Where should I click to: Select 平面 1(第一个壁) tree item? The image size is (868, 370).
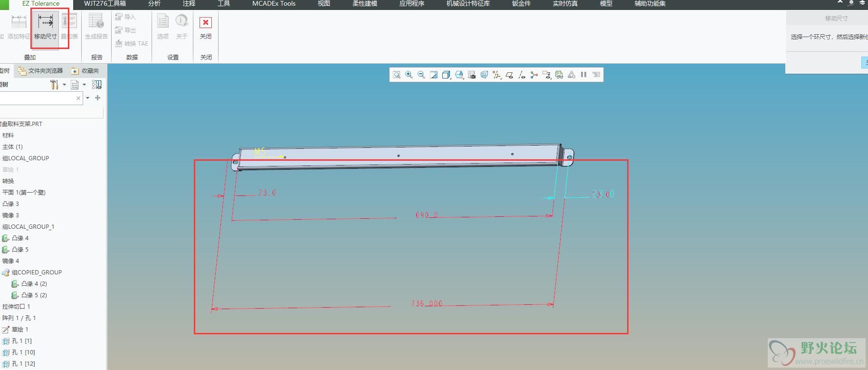tap(24, 193)
